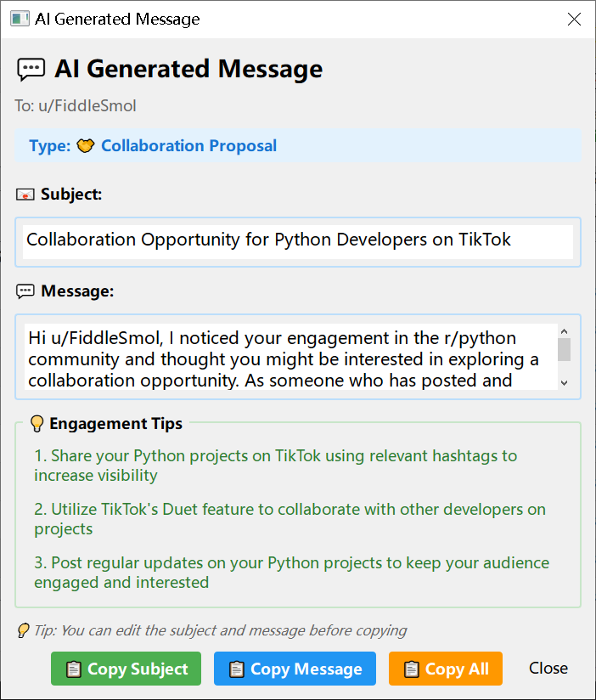
Task: Click inside the subject text field
Action: pos(296,240)
